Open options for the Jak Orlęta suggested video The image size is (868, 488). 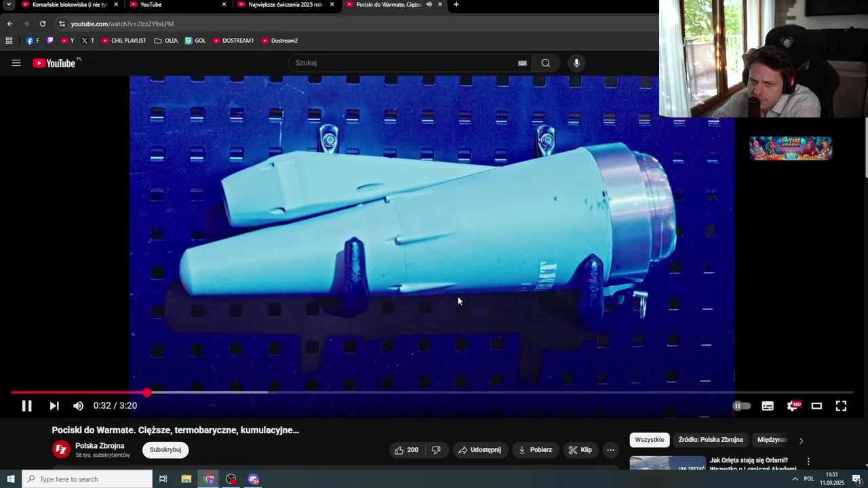(808, 462)
